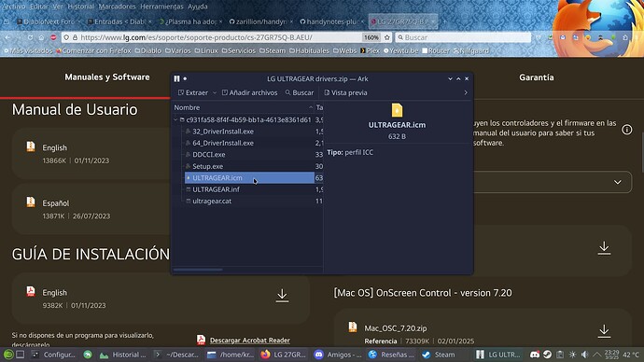This screenshot has width=644, height=362.
Task: Switch to the ¿Plasma ha adop tab
Action: coord(190,21)
